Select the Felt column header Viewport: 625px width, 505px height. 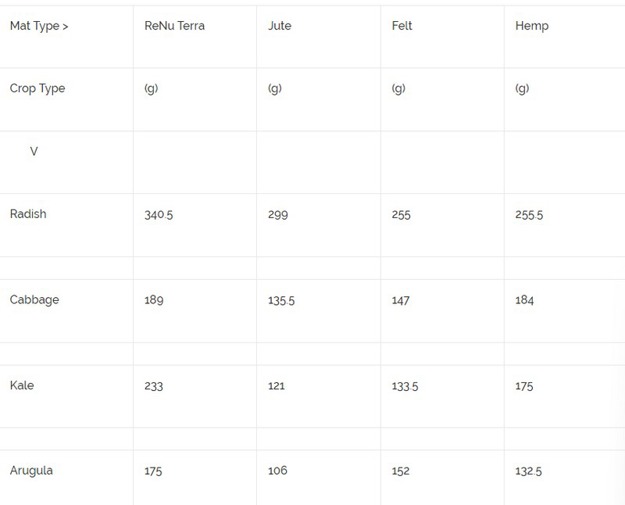coord(402,26)
